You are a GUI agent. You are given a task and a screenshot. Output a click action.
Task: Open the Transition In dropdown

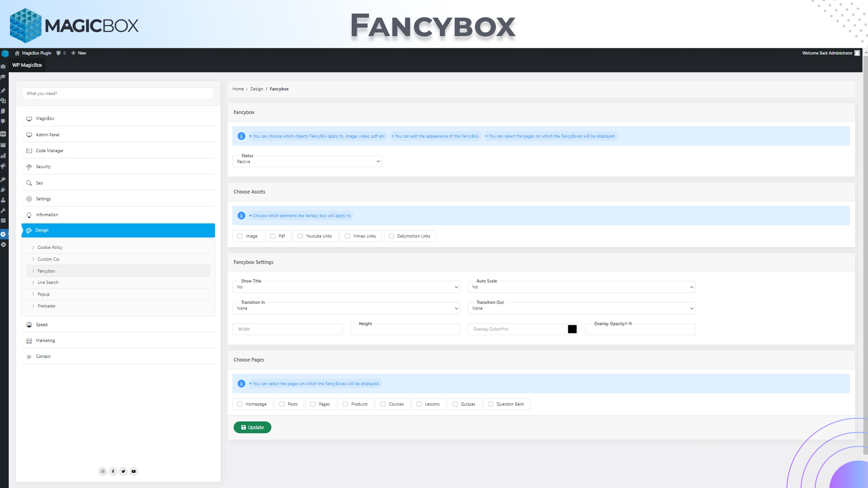click(x=346, y=308)
